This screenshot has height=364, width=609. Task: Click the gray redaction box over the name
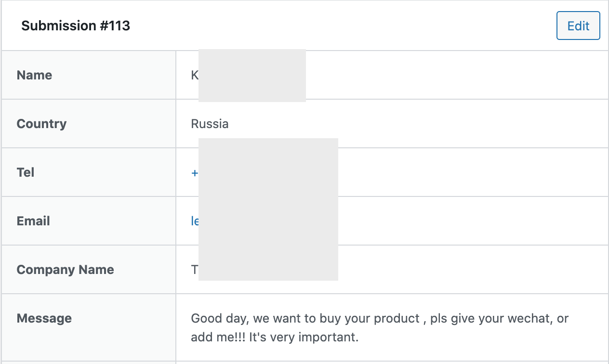point(252,76)
